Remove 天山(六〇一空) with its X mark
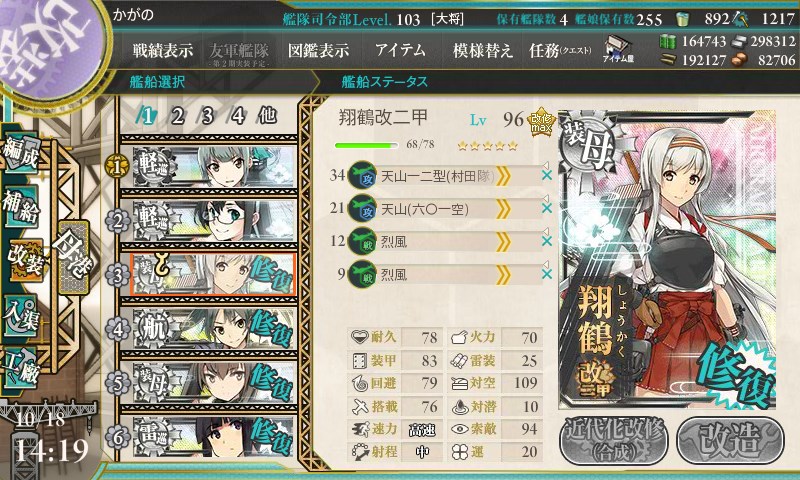800x480 pixels. [x=547, y=208]
